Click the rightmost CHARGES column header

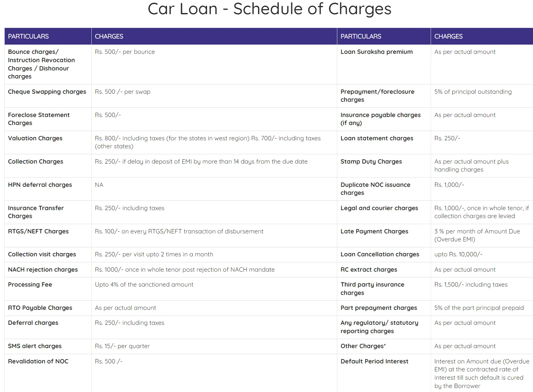[x=448, y=36]
